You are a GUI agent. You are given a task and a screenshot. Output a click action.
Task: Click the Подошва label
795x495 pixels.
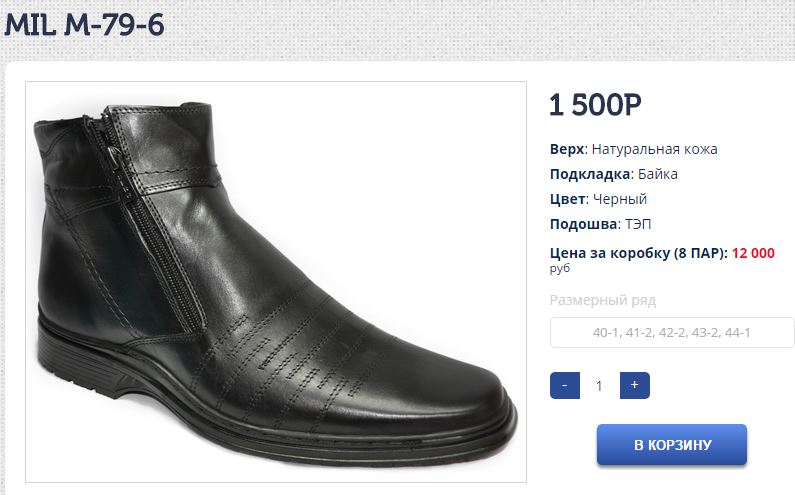pos(584,224)
